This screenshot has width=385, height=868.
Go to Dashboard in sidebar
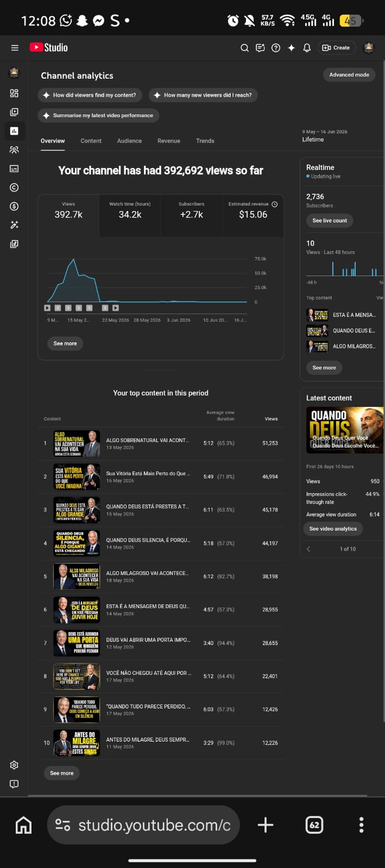[x=14, y=93]
